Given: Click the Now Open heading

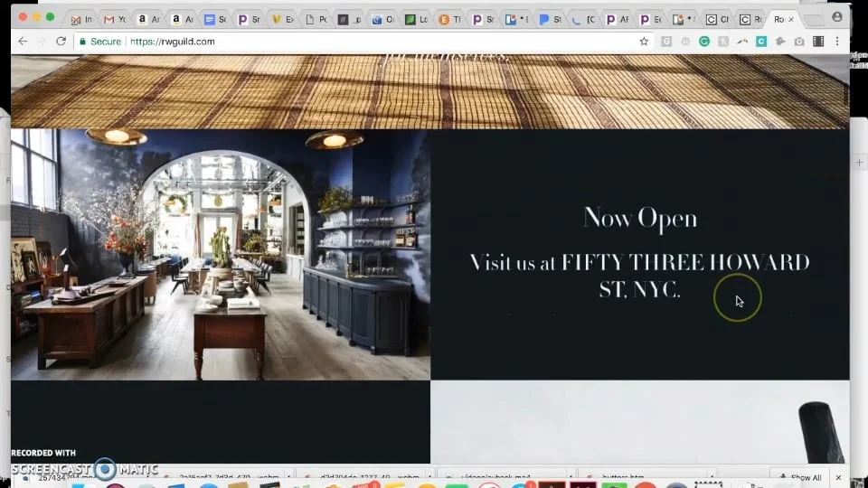Looking at the screenshot, I should coord(640,218).
